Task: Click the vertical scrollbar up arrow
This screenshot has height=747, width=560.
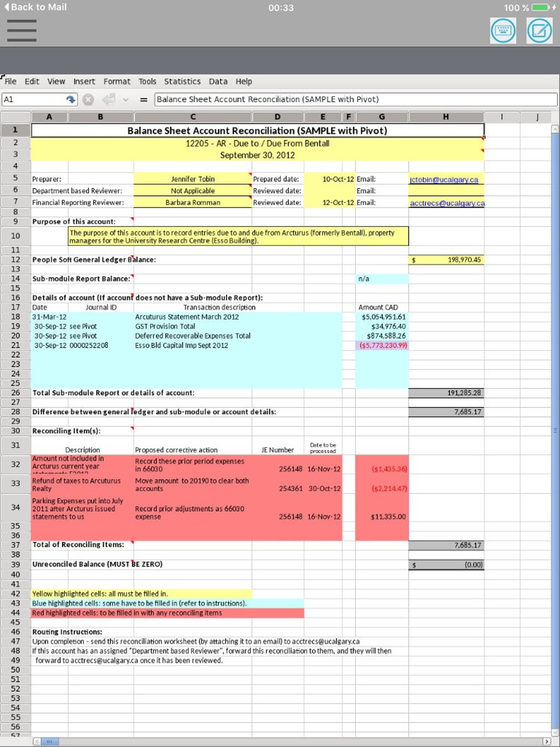Action: coord(555,129)
